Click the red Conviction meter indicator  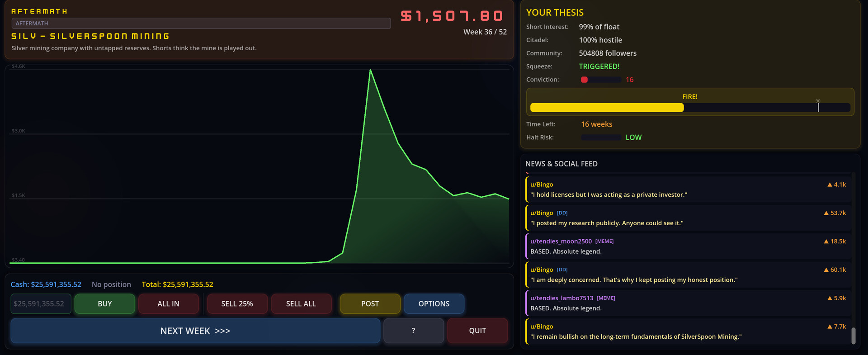[584, 80]
